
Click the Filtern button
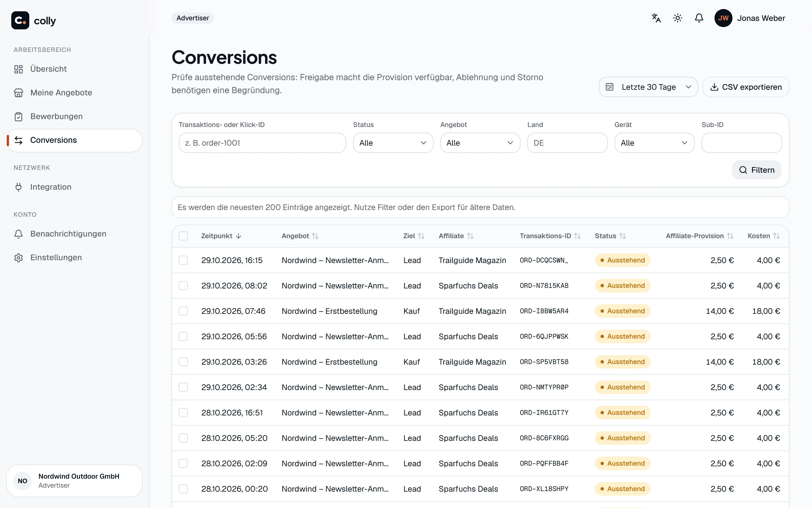click(x=757, y=170)
